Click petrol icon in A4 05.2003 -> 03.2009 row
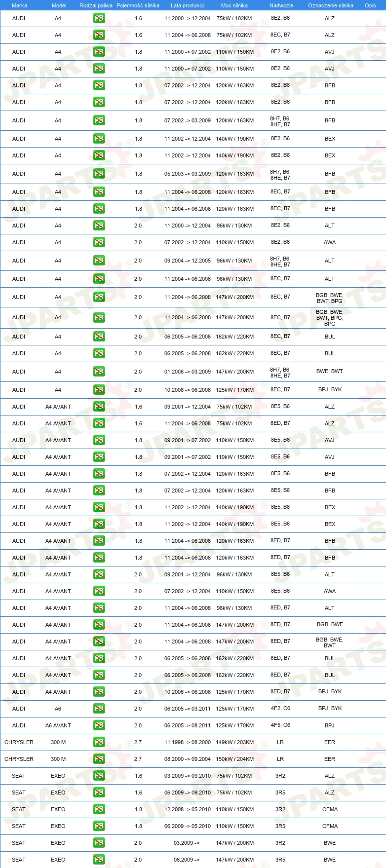 99,174
